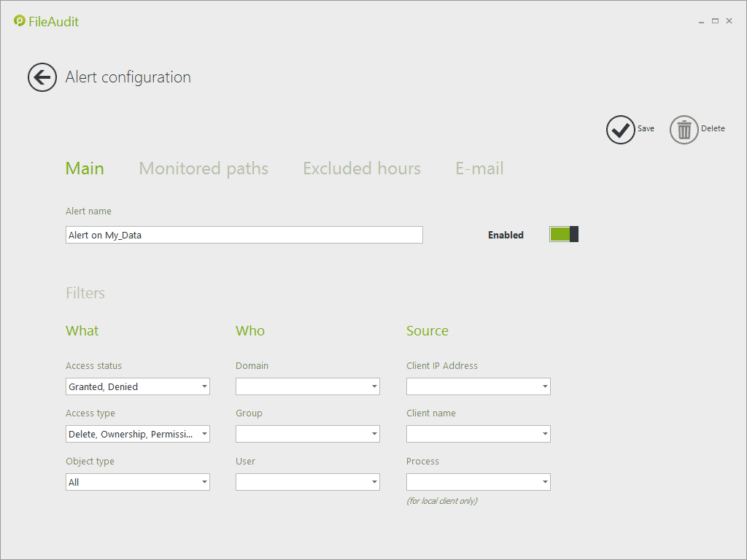The width and height of the screenshot is (747, 560).
Task: Click the back arrow icon
Action: tap(42, 77)
